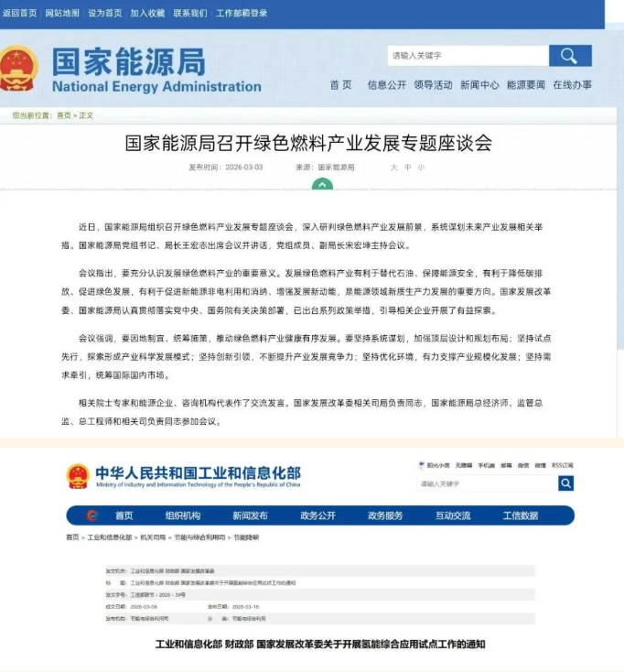Click 设为首页 in top bar
The width and height of the screenshot is (624, 672).
point(105,14)
